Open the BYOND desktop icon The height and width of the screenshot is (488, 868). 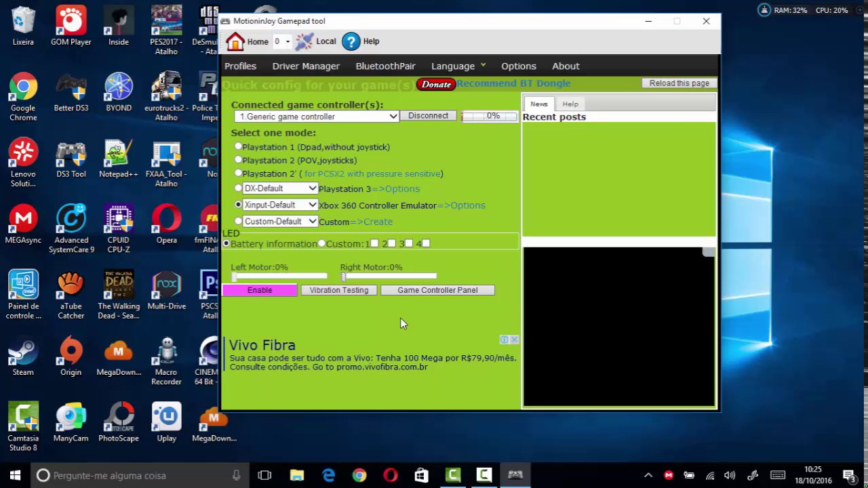pos(119,92)
